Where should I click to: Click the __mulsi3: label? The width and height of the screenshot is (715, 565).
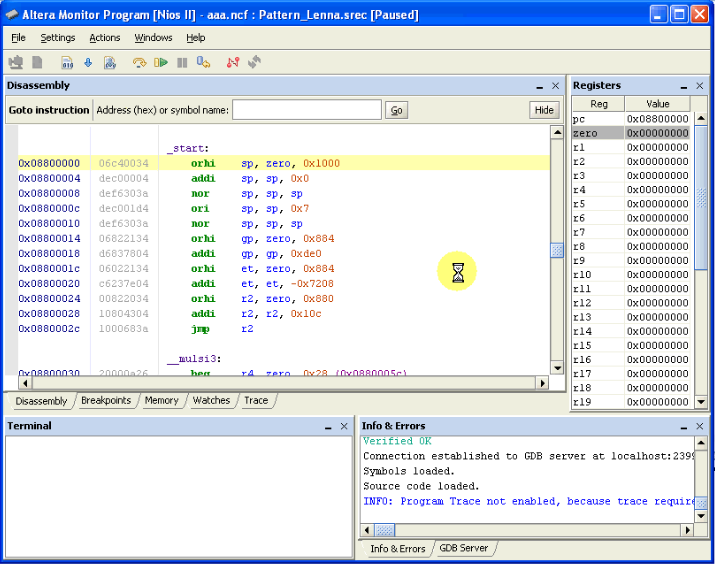coord(194,359)
